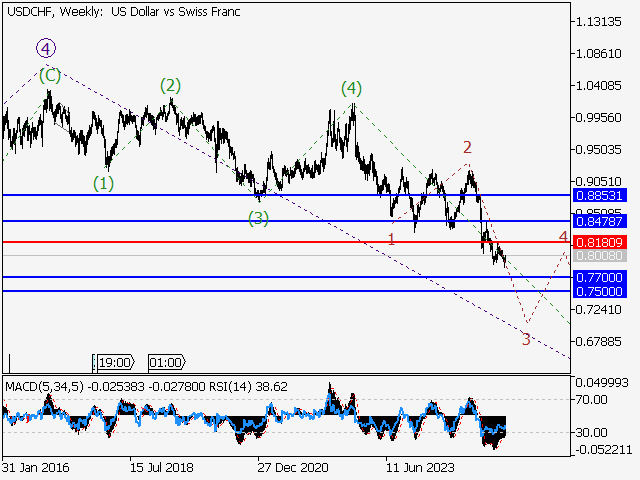
Task: Click the 0.84787 price level tag
Action: pyautogui.click(x=599, y=221)
